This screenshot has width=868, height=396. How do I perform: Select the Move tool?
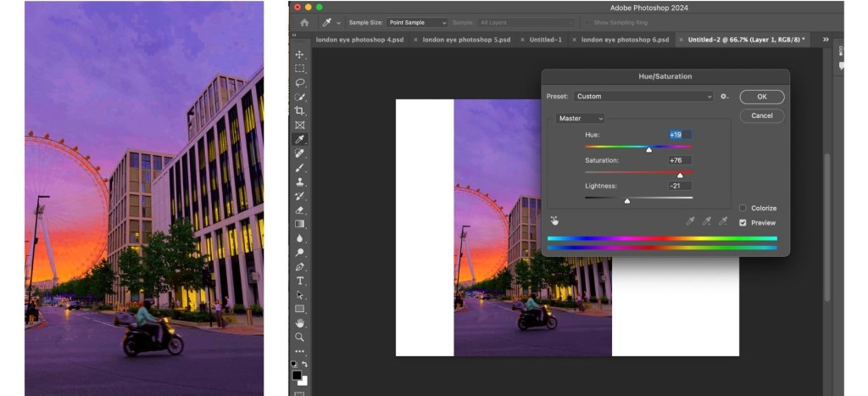(299, 54)
